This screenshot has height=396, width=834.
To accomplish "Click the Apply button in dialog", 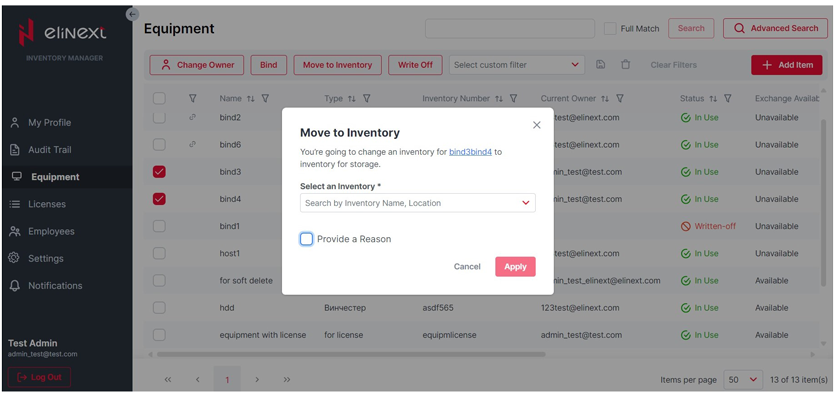I will 515,267.
